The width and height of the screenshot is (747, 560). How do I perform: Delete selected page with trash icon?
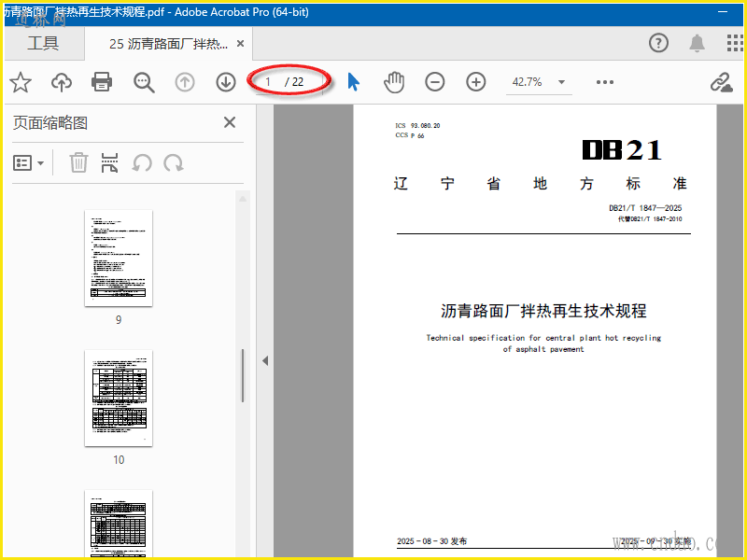click(78, 162)
